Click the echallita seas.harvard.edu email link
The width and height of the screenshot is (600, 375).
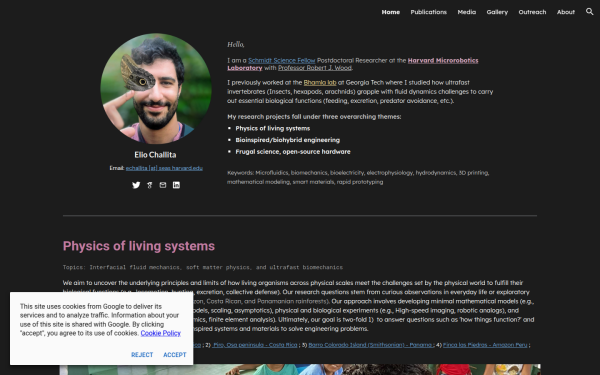tap(164, 168)
